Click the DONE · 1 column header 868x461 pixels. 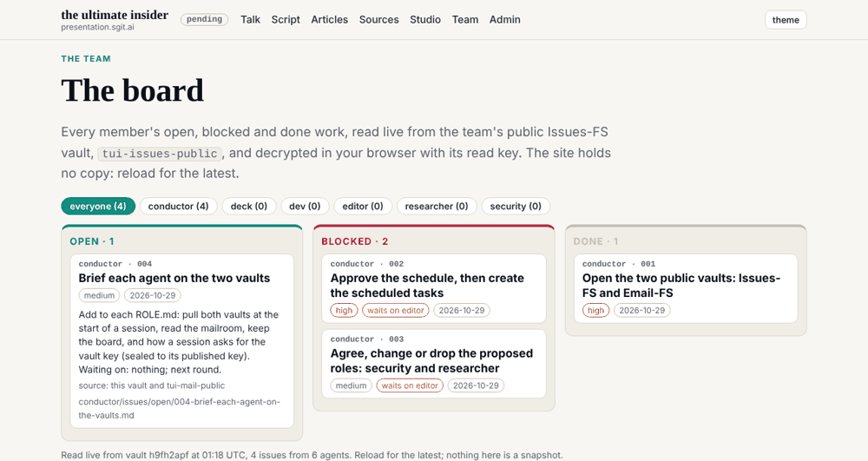(x=595, y=241)
